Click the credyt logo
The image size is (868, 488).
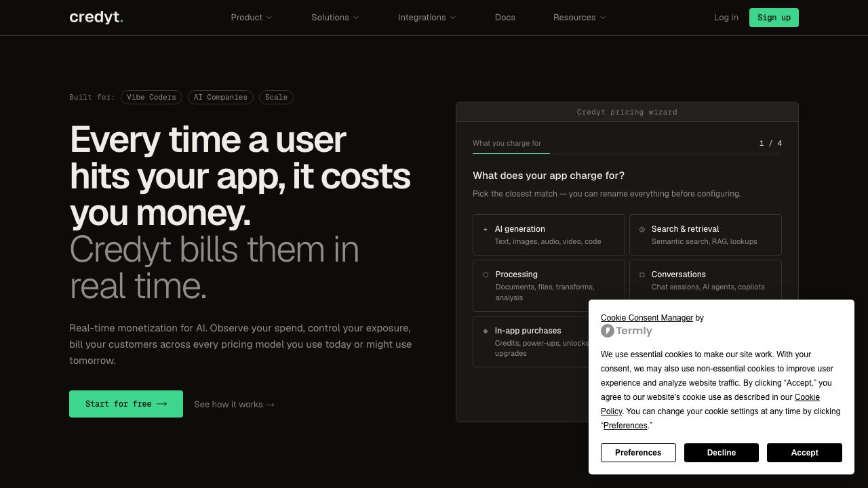click(96, 17)
